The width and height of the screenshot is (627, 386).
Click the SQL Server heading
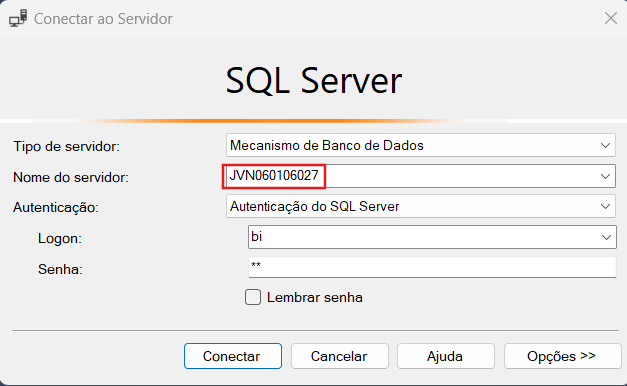[314, 81]
